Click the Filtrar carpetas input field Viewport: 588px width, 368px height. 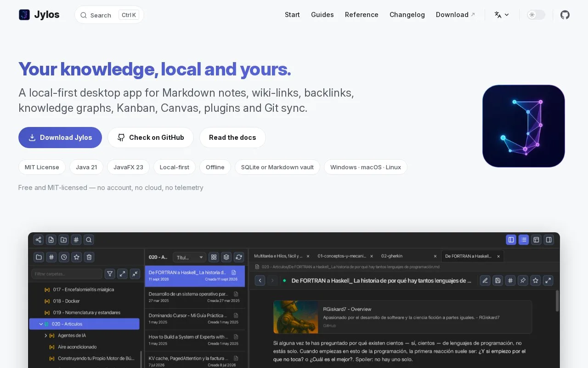[67, 274]
